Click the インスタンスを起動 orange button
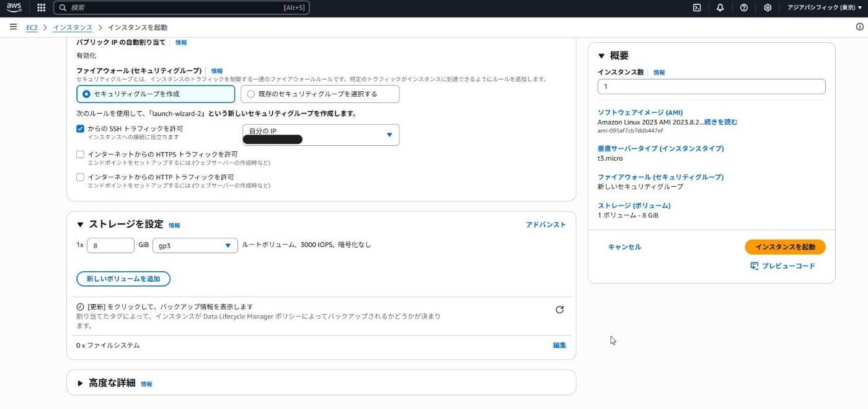The image size is (868, 409). click(785, 247)
